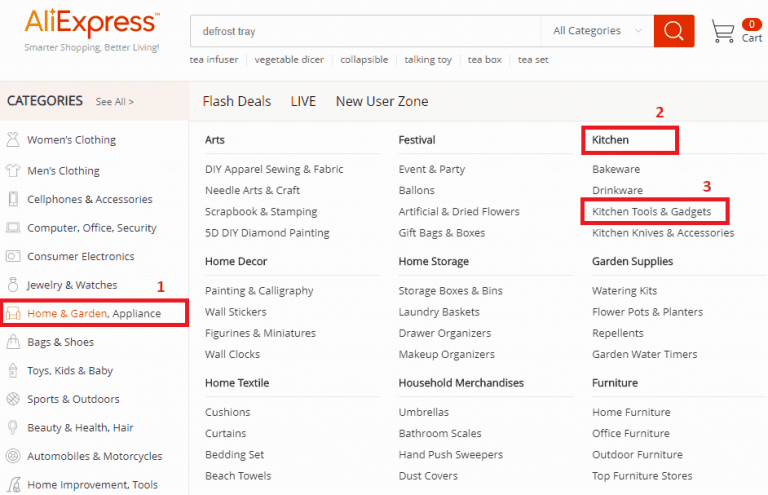The height and width of the screenshot is (495, 768).
Task: Open 5D DIY Diamond Painting link
Action: [267, 233]
